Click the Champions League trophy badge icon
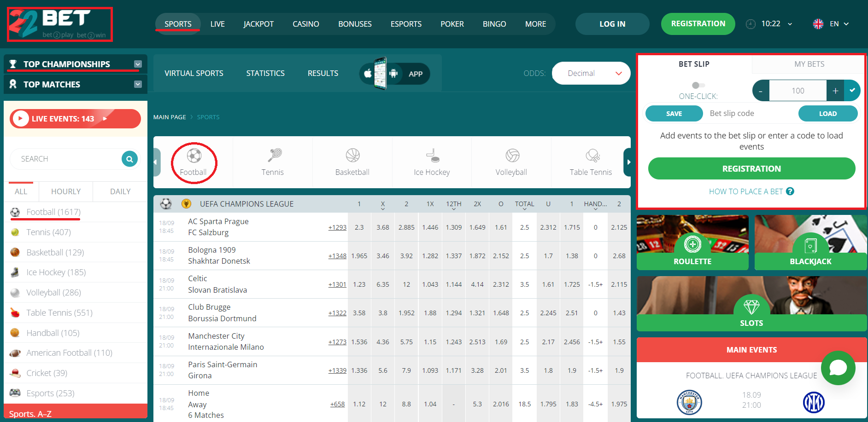Viewport: 868px width, 422px height. click(x=186, y=204)
